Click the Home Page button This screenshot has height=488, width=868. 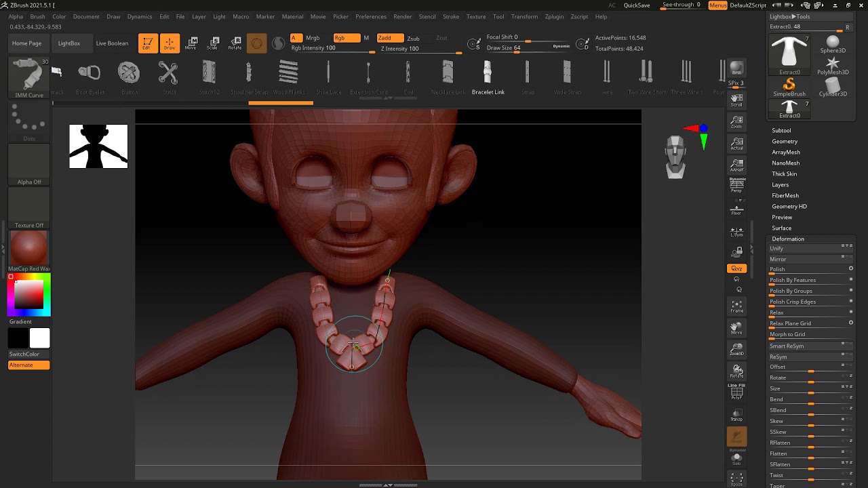coord(26,43)
